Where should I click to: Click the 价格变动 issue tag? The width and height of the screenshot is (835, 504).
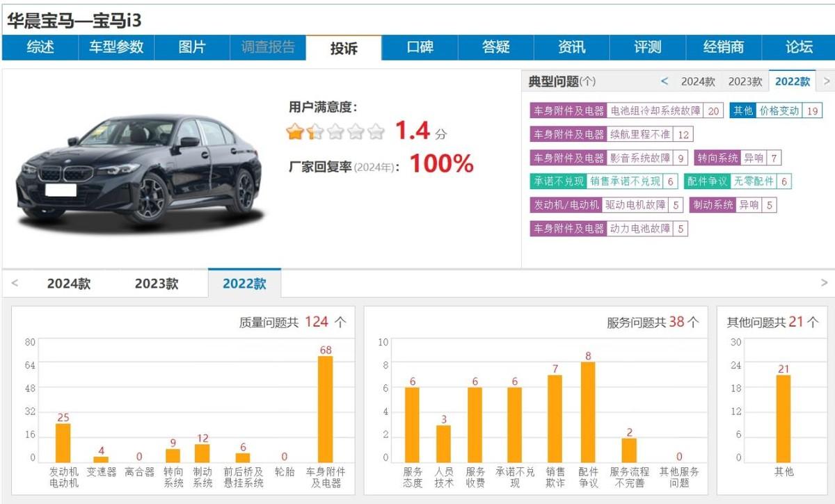779,111
